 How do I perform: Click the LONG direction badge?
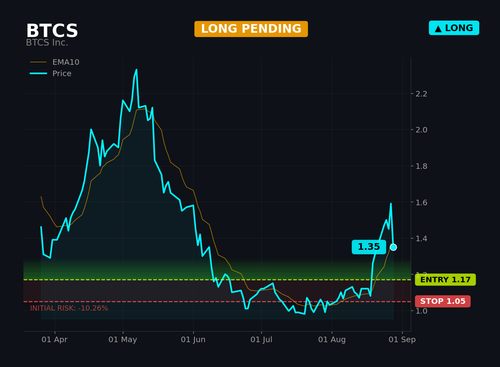tap(454, 28)
